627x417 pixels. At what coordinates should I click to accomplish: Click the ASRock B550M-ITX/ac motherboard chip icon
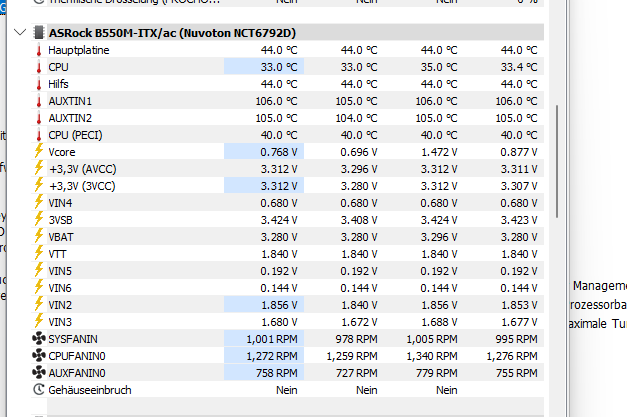coord(39,33)
